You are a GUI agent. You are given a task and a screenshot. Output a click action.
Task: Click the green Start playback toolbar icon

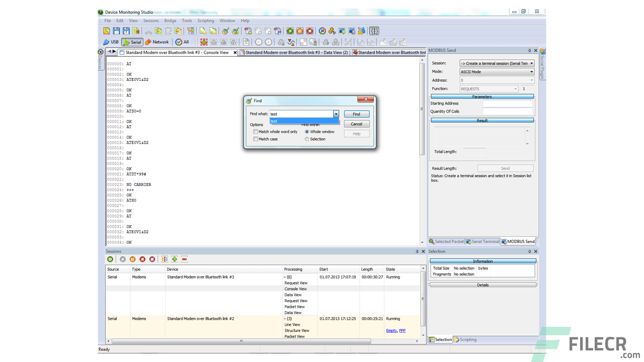pyautogui.click(x=290, y=31)
